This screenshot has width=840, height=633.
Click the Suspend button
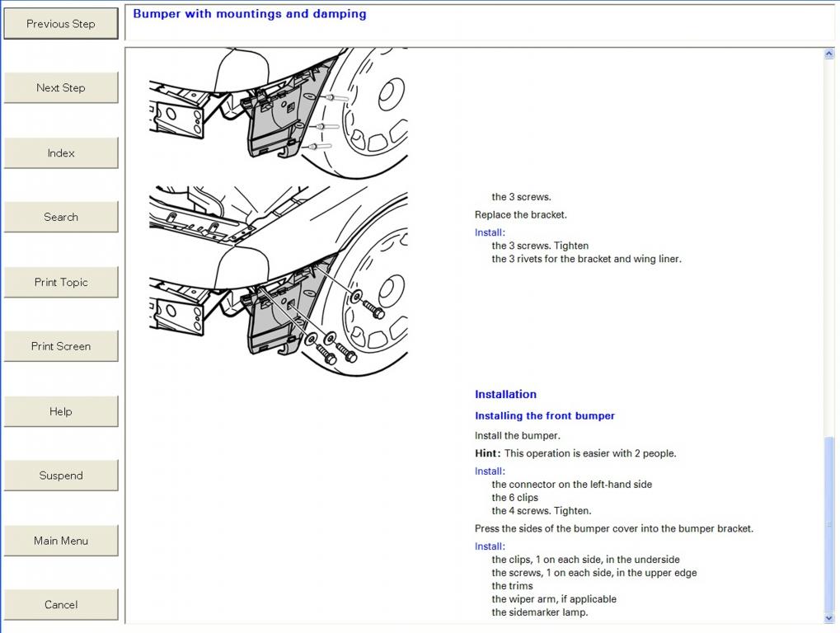point(60,476)
